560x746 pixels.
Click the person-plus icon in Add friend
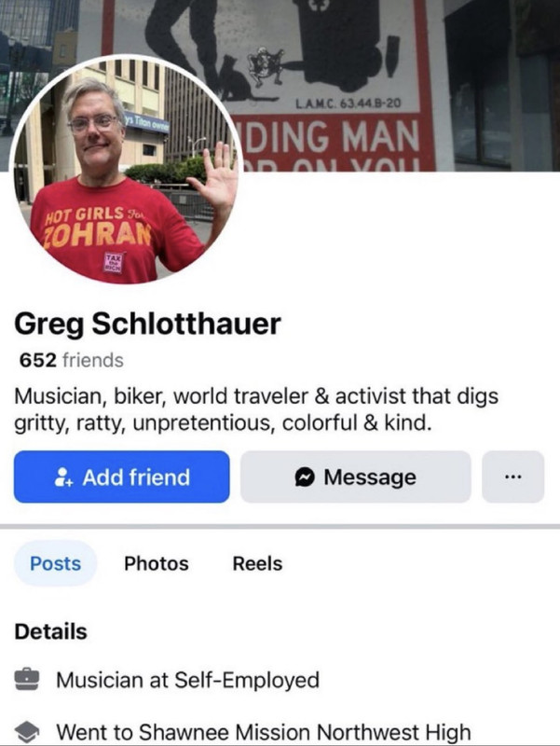63,477
